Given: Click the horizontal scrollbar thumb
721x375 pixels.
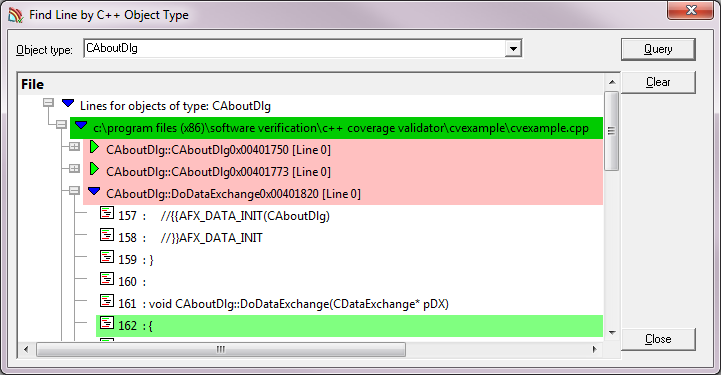Looking at the screenshot, I should [221, 349].
